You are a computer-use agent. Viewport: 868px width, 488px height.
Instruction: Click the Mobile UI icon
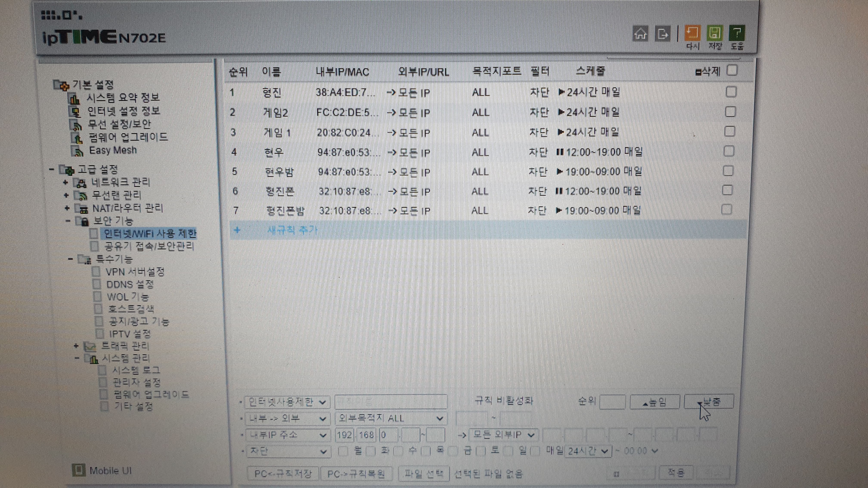coord(79,470)
